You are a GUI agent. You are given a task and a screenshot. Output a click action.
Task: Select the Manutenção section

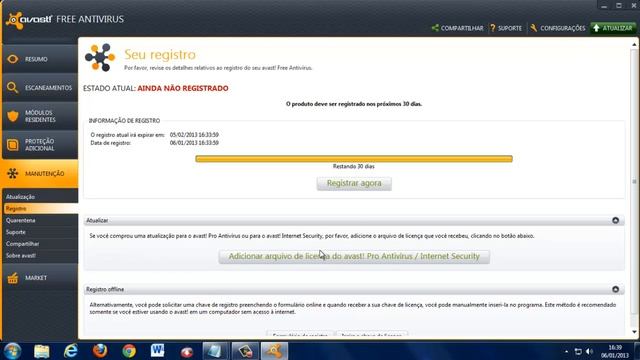(40, 173)
